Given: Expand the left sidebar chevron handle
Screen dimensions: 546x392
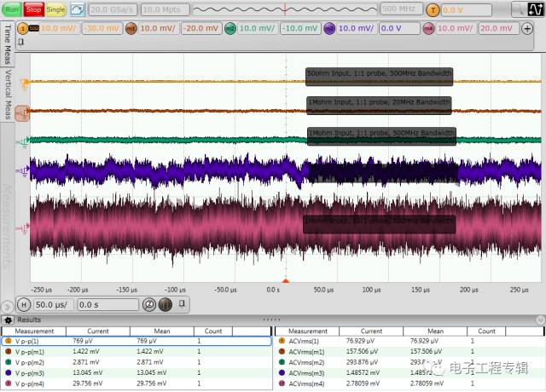Looking at the screenshot, I should click(8, 304).
